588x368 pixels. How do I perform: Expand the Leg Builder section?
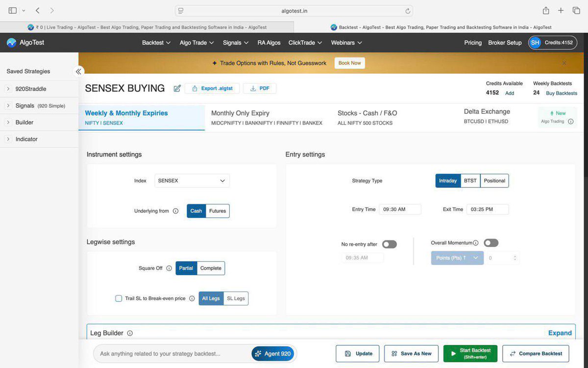pyautogui.click(x=560, y=333)
